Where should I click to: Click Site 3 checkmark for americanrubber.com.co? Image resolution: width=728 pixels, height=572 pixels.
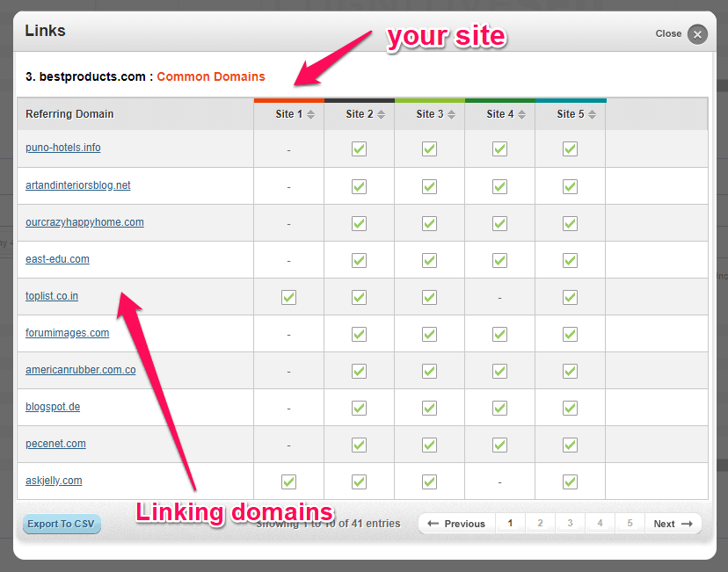tap(429, 371)
